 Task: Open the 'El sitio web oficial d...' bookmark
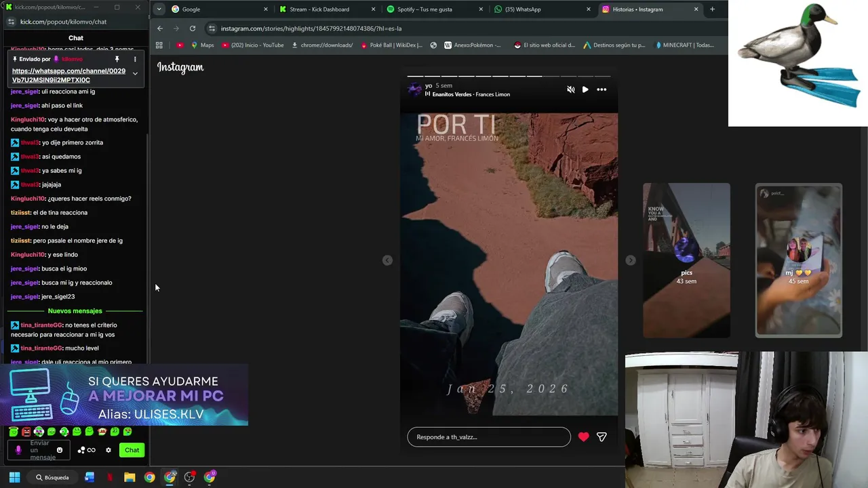[545, 45]
